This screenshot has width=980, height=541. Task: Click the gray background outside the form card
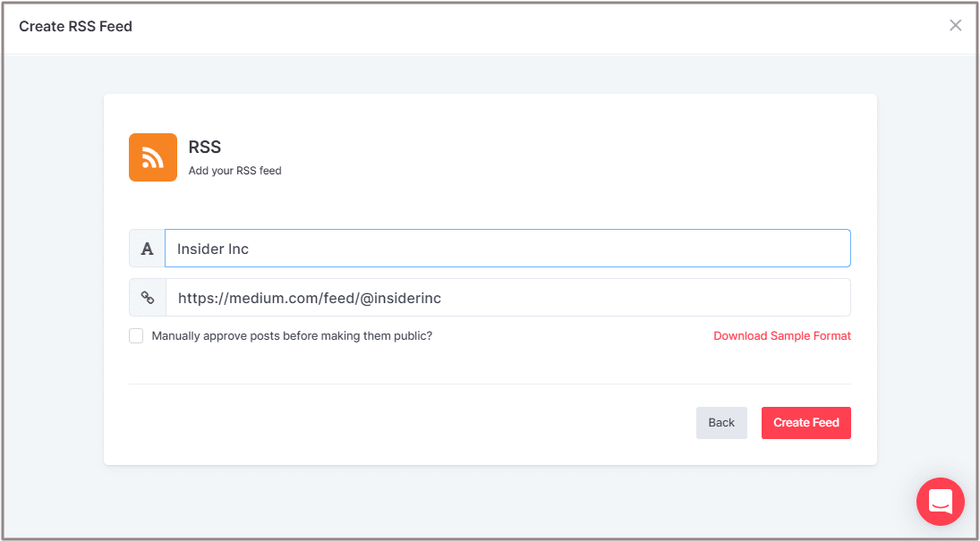click(x=54, y=268)
